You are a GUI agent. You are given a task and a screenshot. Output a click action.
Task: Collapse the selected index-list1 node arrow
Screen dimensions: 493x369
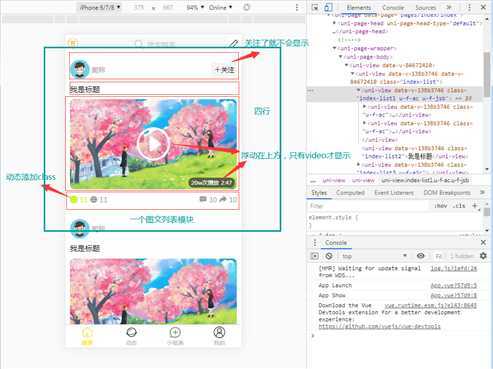pos(359,90)
